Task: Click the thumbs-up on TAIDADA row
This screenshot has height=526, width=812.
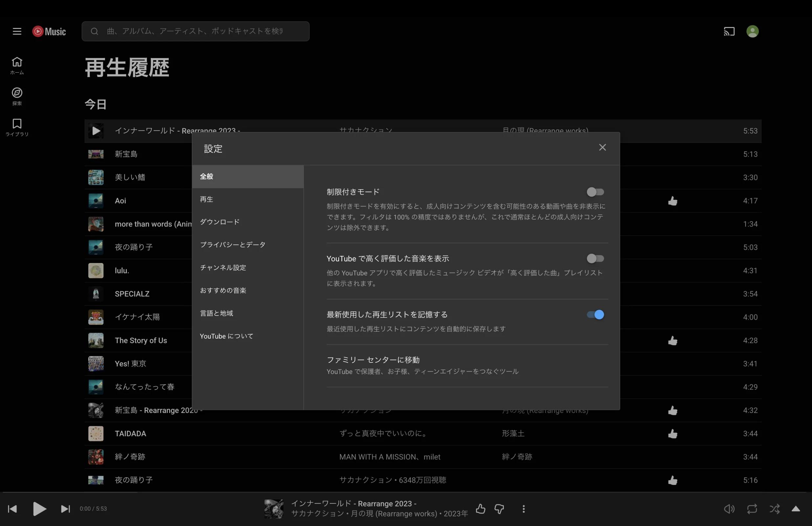Action: coord(672,433)
